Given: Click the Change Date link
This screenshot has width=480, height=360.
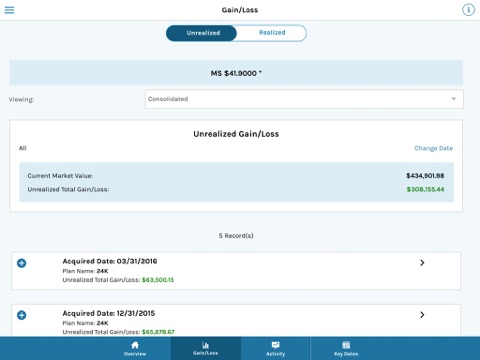Looking at the screenshot, I should pos(433,148).
